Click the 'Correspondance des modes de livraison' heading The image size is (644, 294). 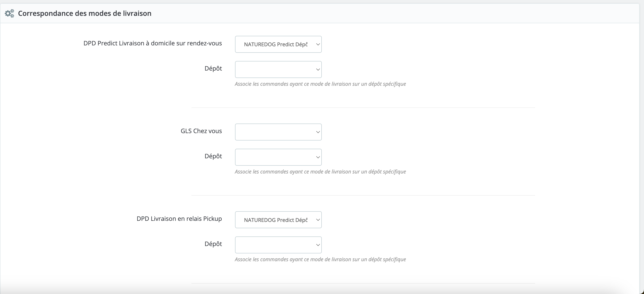coord(85,13)
